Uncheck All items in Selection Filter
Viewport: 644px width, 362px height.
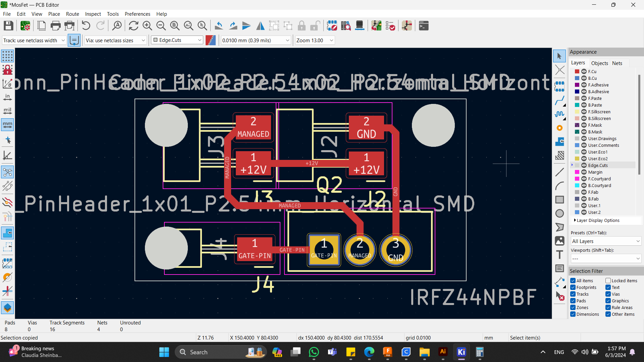573,281
